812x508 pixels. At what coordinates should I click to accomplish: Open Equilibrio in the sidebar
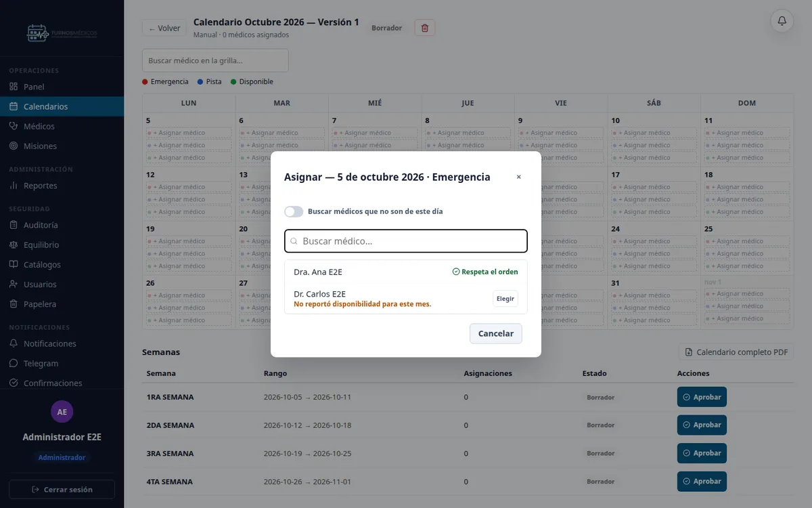tap(62, 245)
